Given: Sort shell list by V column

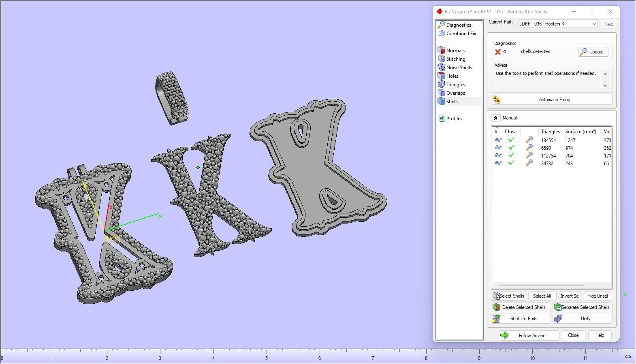Looking at the screenshot, I should pos(497,132).
